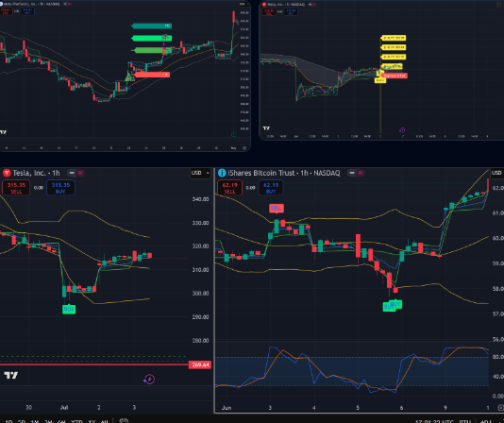
Task: Select the 1Y range in bottom toolbar
Action: (92, 421)
